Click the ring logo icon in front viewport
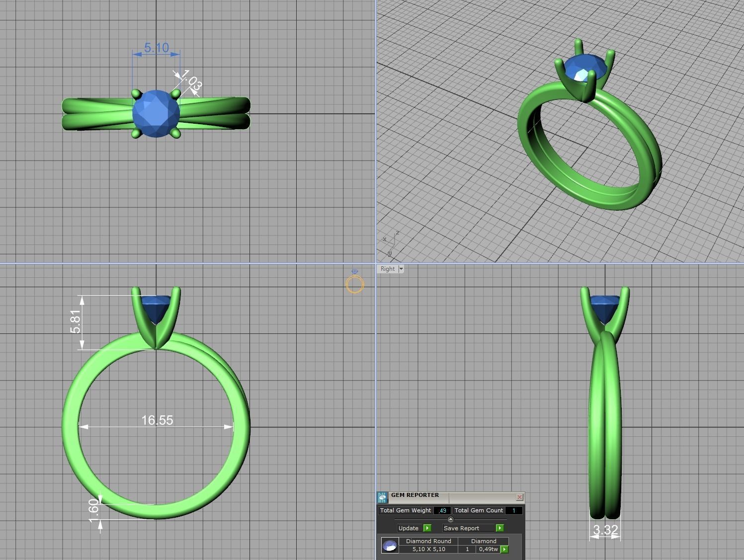Viewport: 744px width, 560px height. click(354, 282)
